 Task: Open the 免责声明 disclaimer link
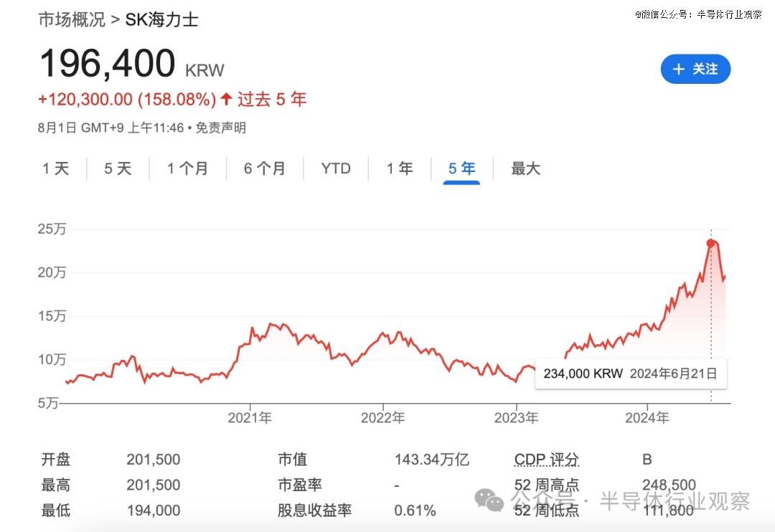(x=220, y=128)
